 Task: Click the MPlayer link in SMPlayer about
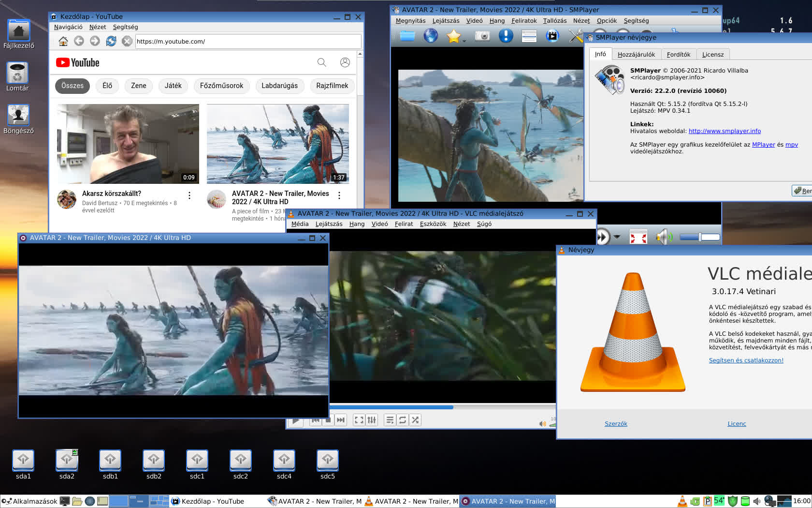pyautogui.click(x=763, y=145)
